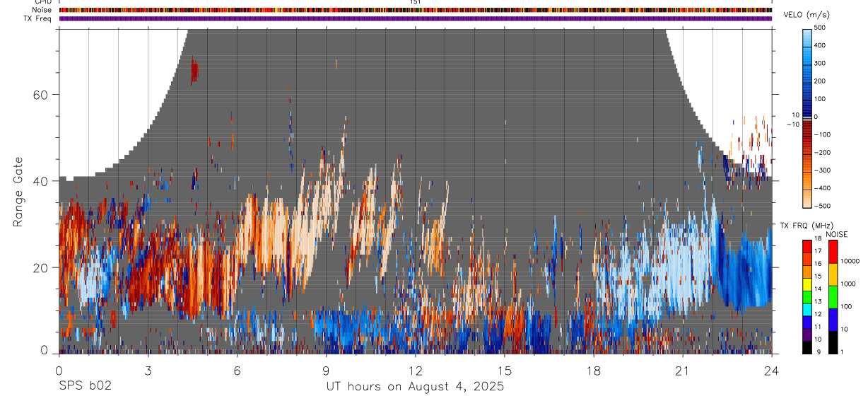Click the '12' hour tick on the time axis

415,370
